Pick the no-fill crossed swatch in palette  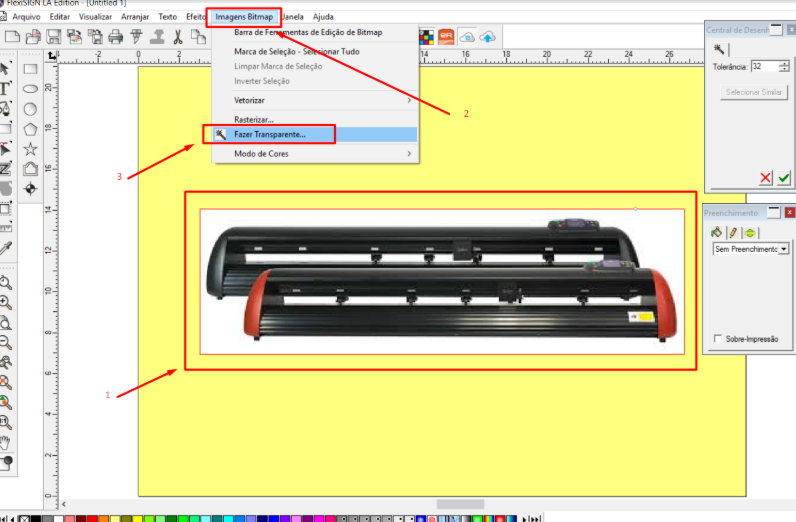click(24, 519)
